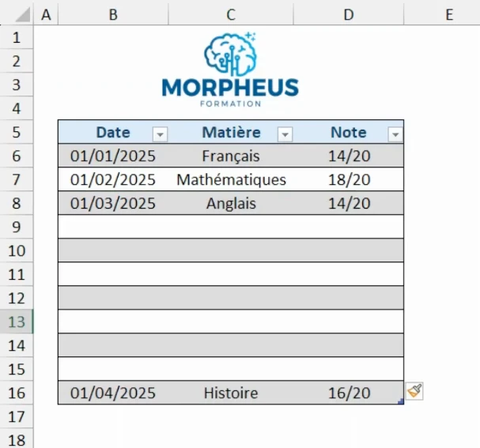Select row 16 header

tap(17, 393)
